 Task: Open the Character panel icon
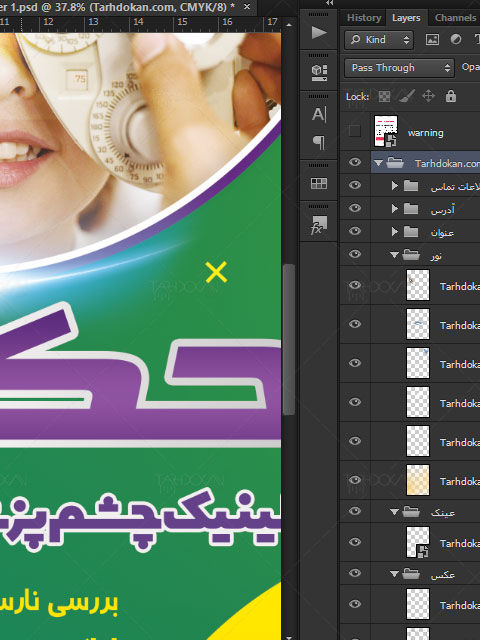pos(319,114)
